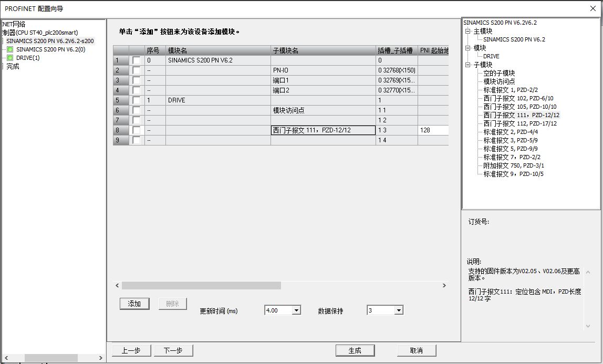Image resolution: width=603 pixels, height=364 pixels.
Task: Tick the checkbox in row 8
Action: click(x=137, y=130)
